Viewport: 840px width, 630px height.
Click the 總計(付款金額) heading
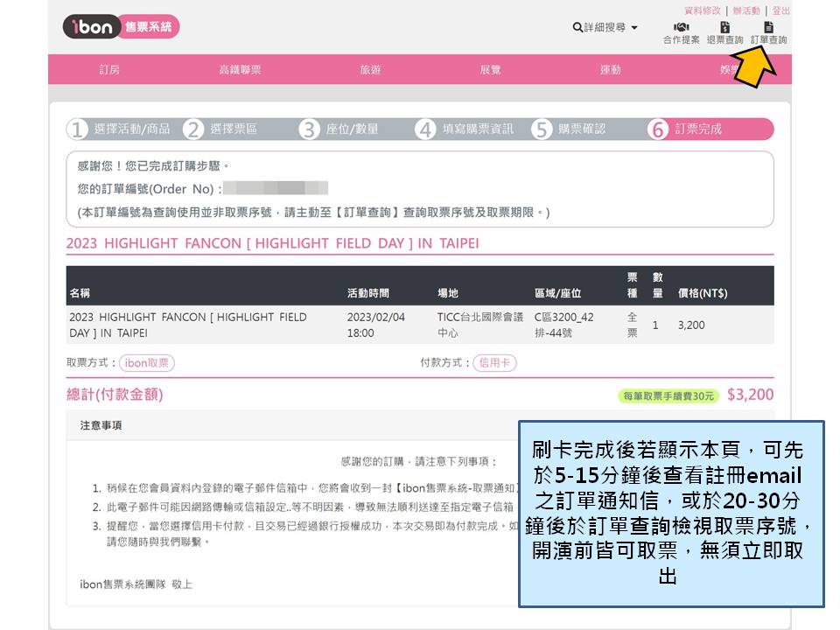point(115,395)
